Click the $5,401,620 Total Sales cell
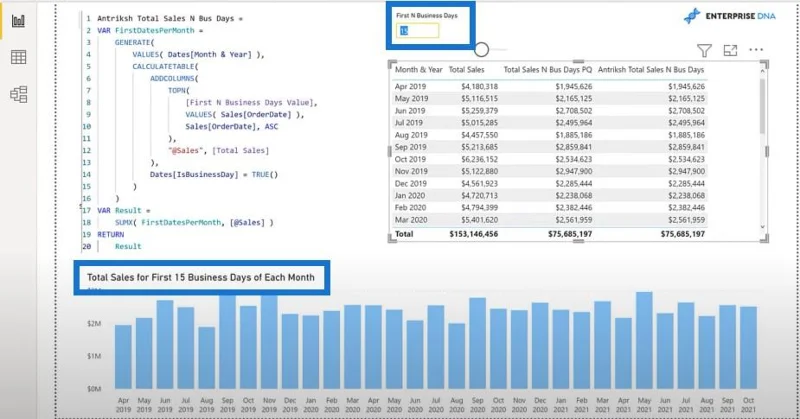This screenshot has width=800, height=419. pyautogui.click(x=480, y=220)
